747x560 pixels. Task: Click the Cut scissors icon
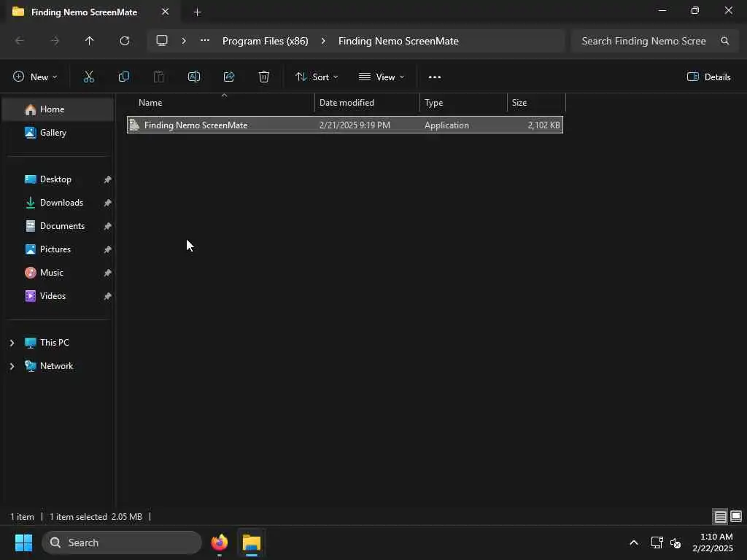(88, 77)
